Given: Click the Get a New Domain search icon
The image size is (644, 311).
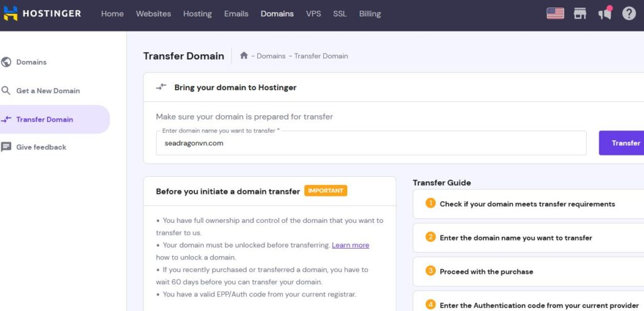Looking at the screenshot, I should point(6,91).
